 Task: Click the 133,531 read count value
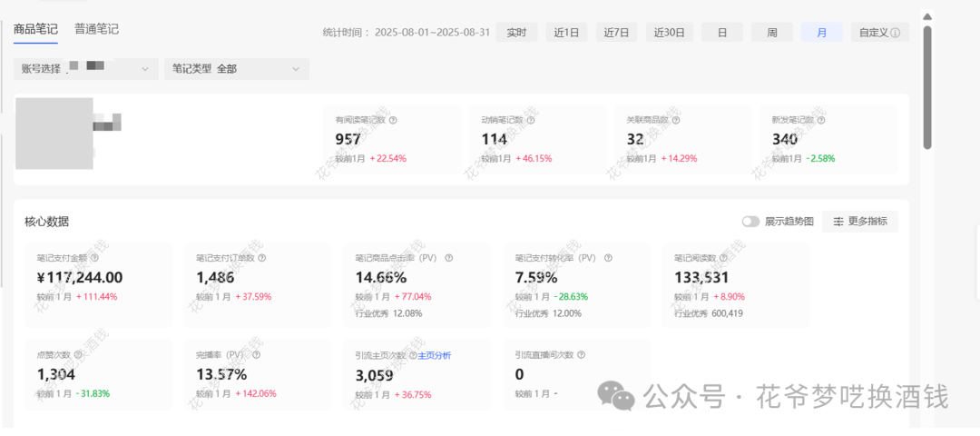tap(701, 278)
